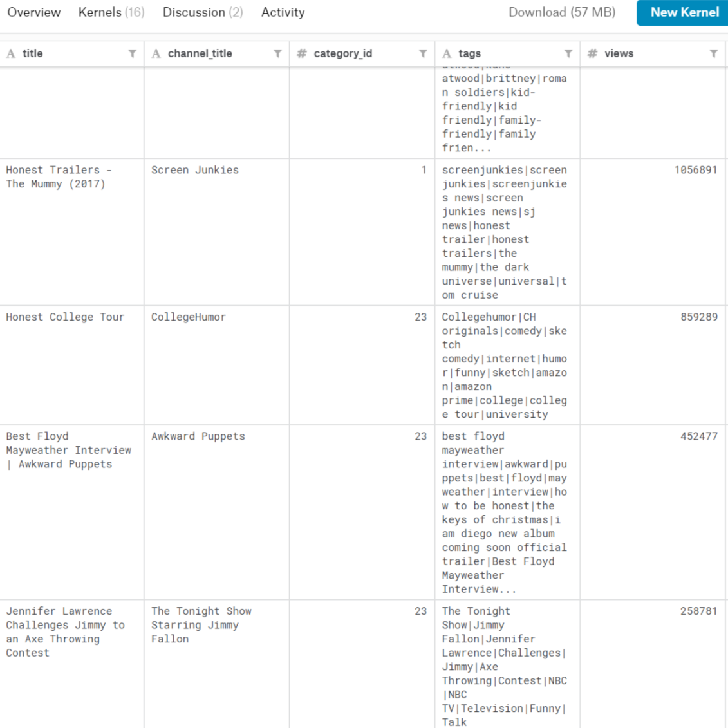Click the Jennifer Lawrence axe throwing title cell
The image size is (728, 728).
(x=72, y=664)
